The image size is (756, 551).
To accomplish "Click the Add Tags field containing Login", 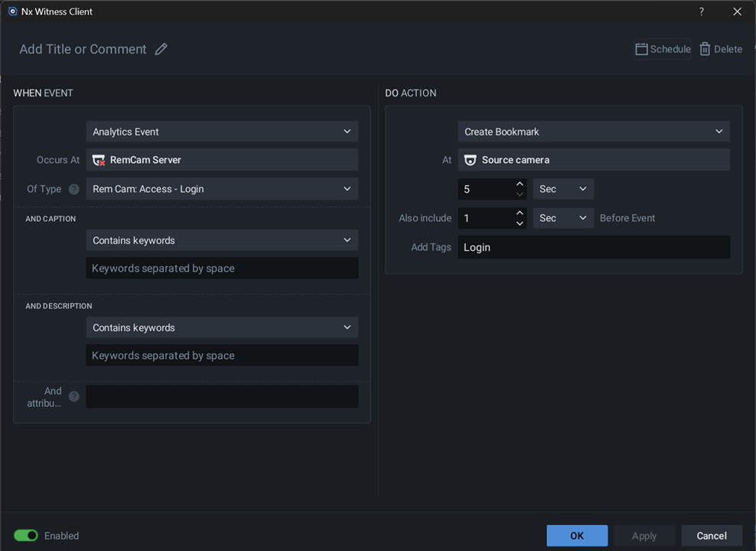I will point(594,247).
